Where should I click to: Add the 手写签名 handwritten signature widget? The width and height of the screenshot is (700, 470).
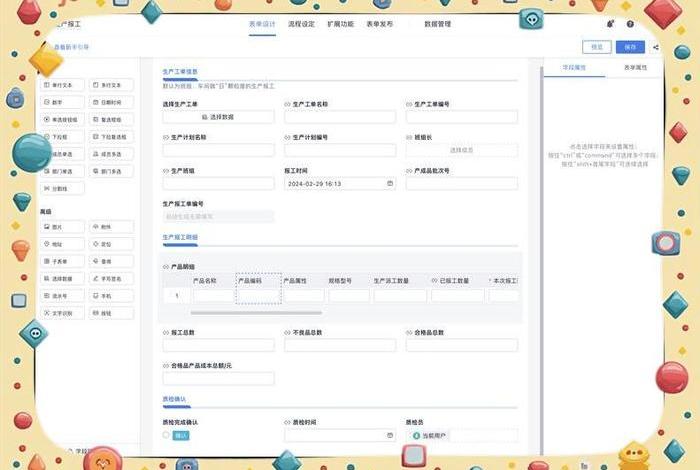click(x=111, y=279)
